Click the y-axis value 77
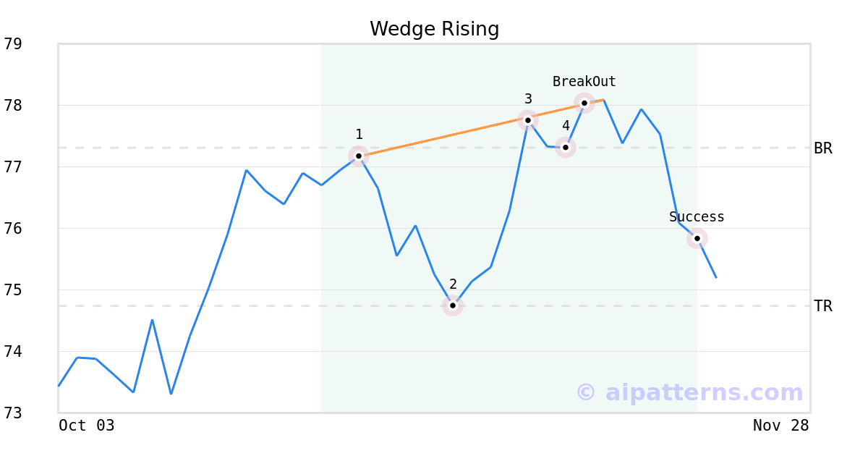The height and width of the screenshot is (456, 868). [x=13, y=167]
